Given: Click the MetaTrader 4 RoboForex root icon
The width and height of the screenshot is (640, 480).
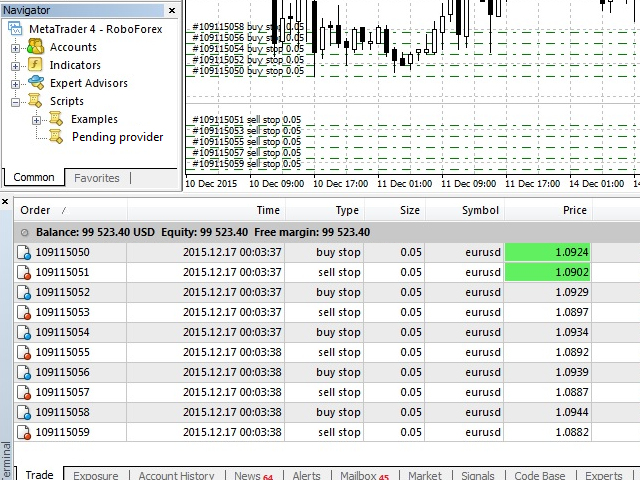Looking at the screenshot, I should [x=15, y=29].
